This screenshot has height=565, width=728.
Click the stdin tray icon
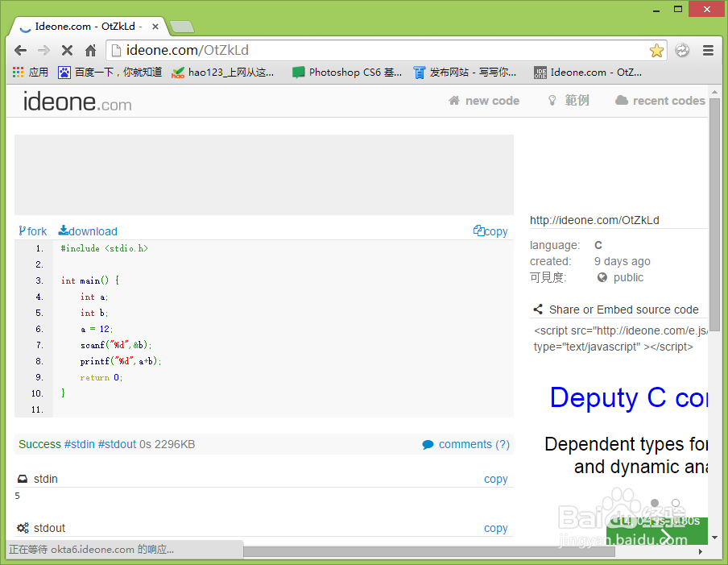[x=23, y=479]
